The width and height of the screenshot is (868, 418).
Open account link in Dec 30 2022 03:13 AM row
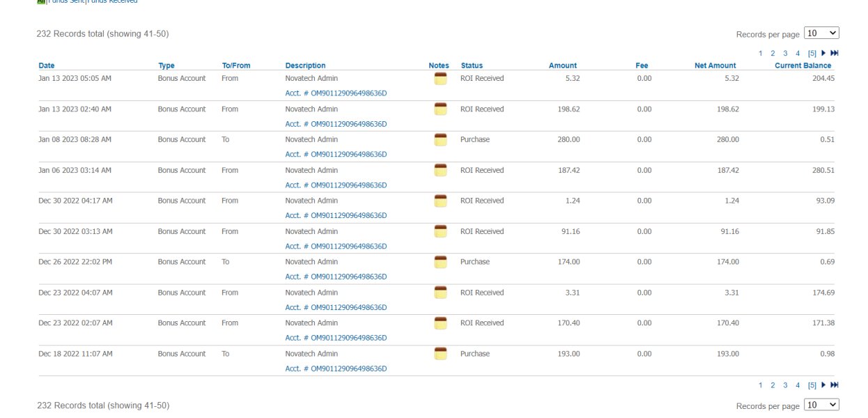336,247
